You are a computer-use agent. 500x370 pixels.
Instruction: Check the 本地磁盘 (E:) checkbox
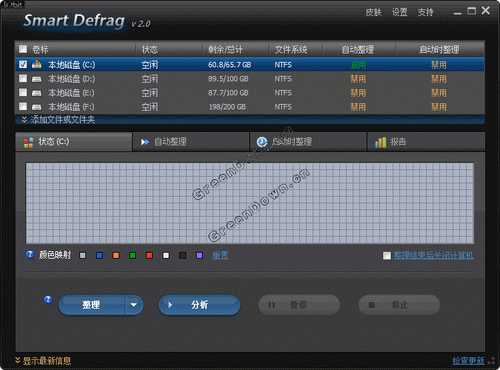click(x=23, y=92)
